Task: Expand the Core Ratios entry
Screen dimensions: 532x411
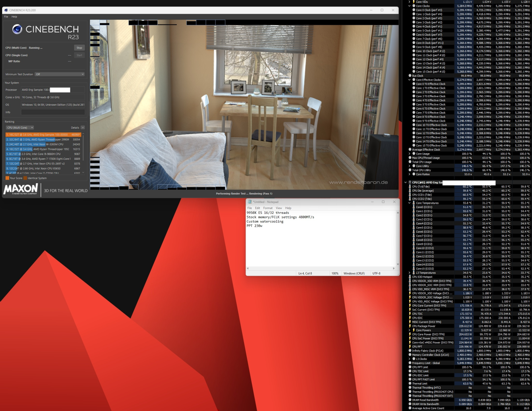Action: click(x=408, y=174)
